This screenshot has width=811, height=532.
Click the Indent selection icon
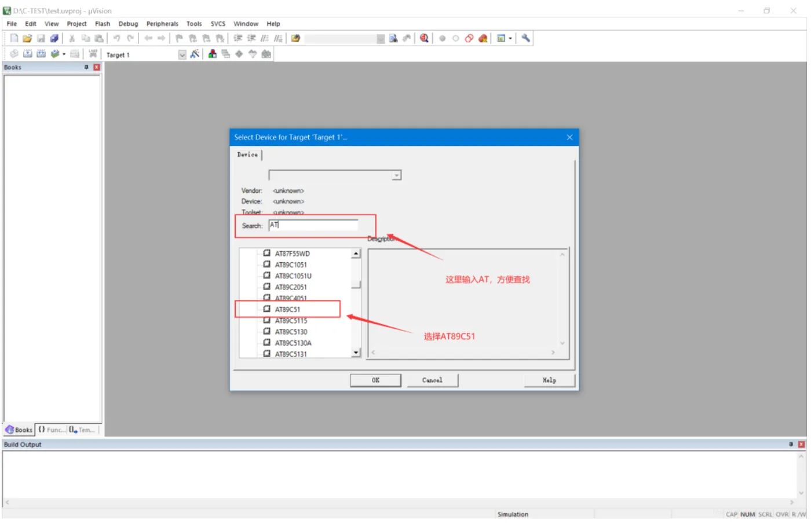238,38
